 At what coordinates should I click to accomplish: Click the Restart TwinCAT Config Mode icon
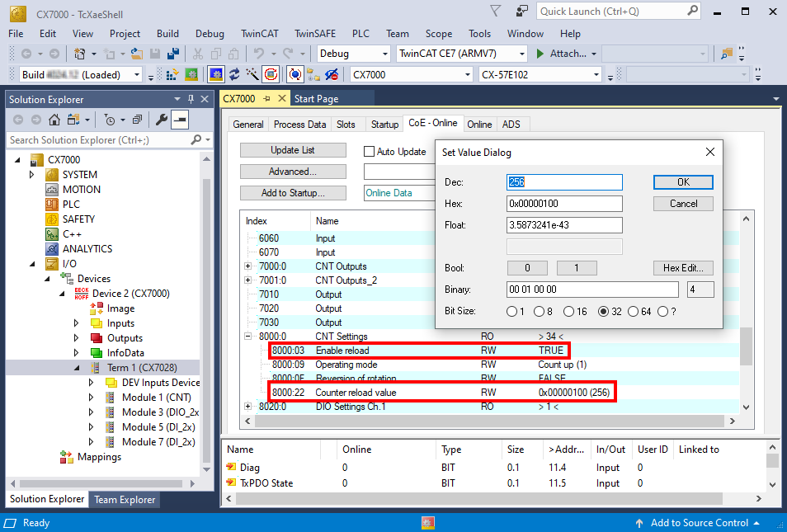[x=216, y=75]
